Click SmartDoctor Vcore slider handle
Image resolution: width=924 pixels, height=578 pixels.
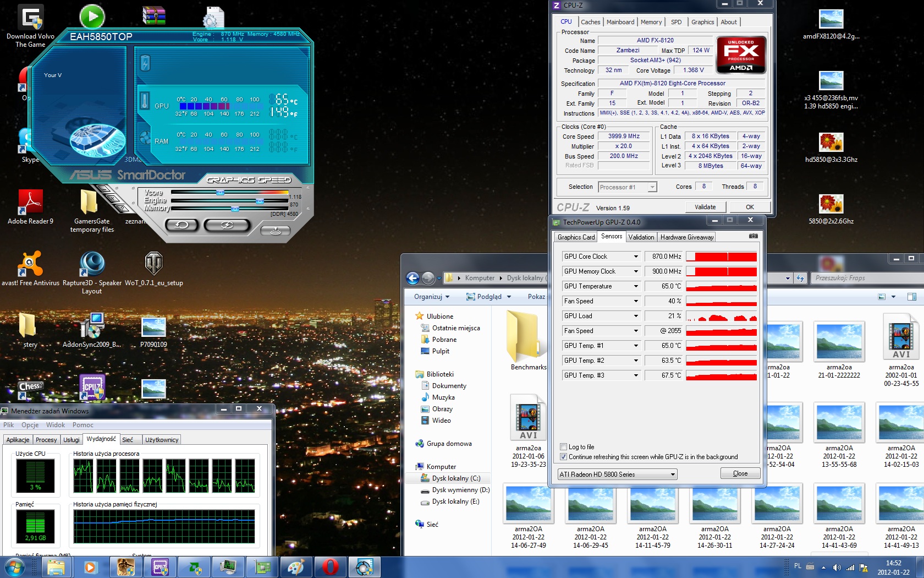point(221,193)
